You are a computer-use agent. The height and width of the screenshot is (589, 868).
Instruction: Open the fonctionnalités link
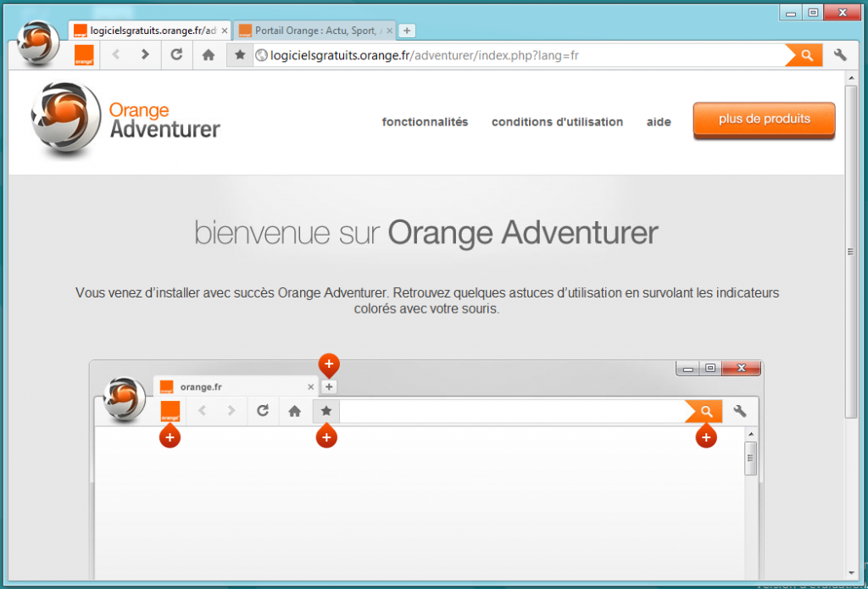pos(426,122)
